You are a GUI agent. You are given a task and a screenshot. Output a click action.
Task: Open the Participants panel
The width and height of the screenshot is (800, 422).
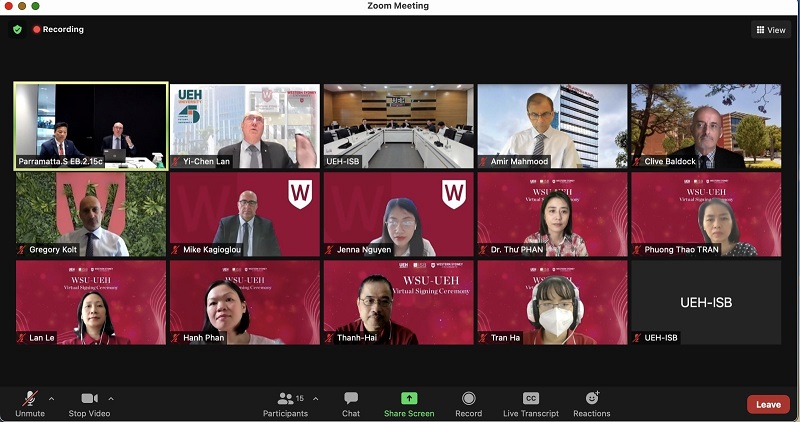coord(285,404)
